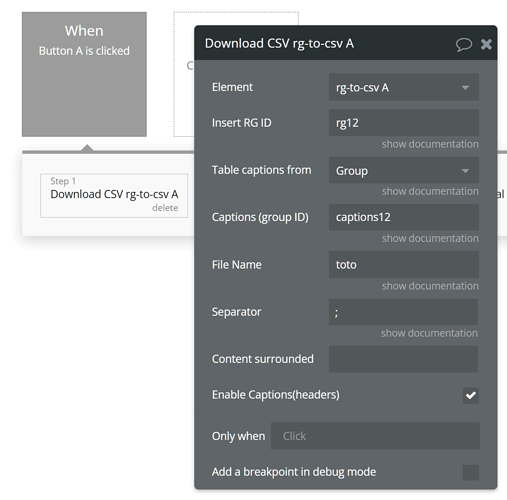This screenshot has width=507, height=500.
Task: Click the Insert RG ID field rg12
Action: (x=404, y=123)
